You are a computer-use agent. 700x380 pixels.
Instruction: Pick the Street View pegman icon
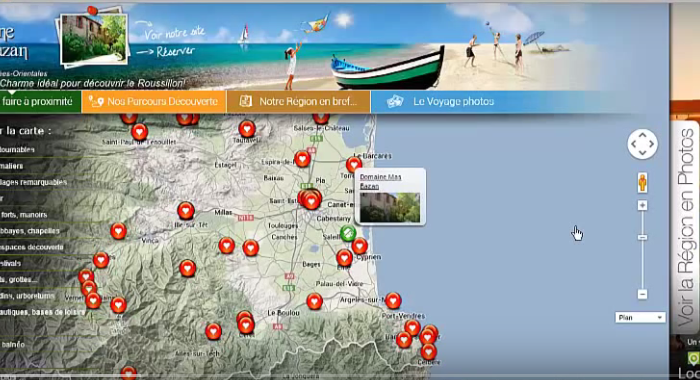tap(642, 182)
